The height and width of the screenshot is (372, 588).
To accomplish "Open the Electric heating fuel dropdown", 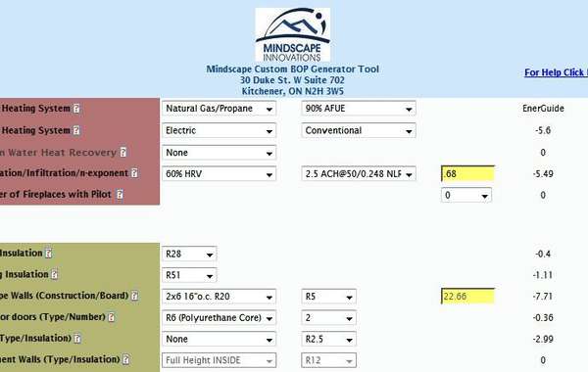I will [219, 130].
